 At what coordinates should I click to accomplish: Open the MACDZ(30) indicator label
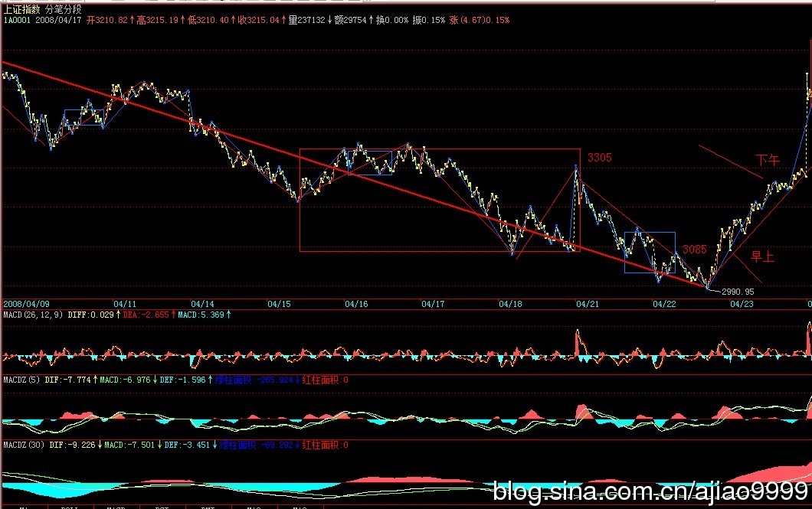[25, 445]
